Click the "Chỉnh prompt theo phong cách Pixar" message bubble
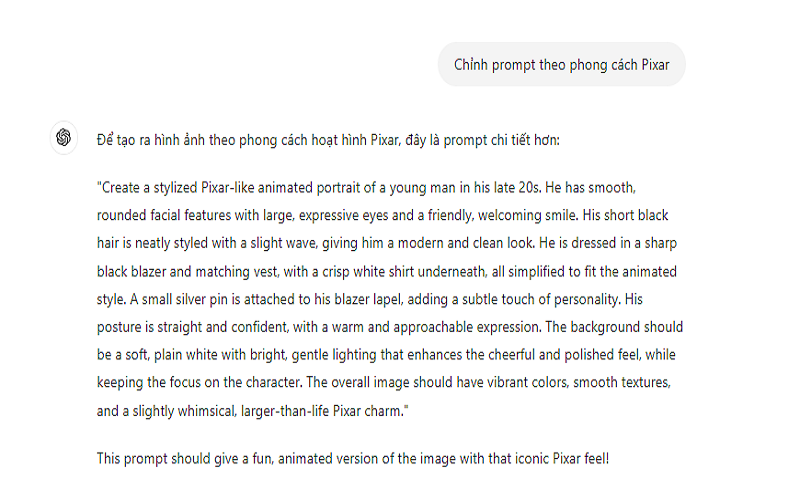Image resolution: width=800 pixels, height=500 pixels. pos(561,65)
